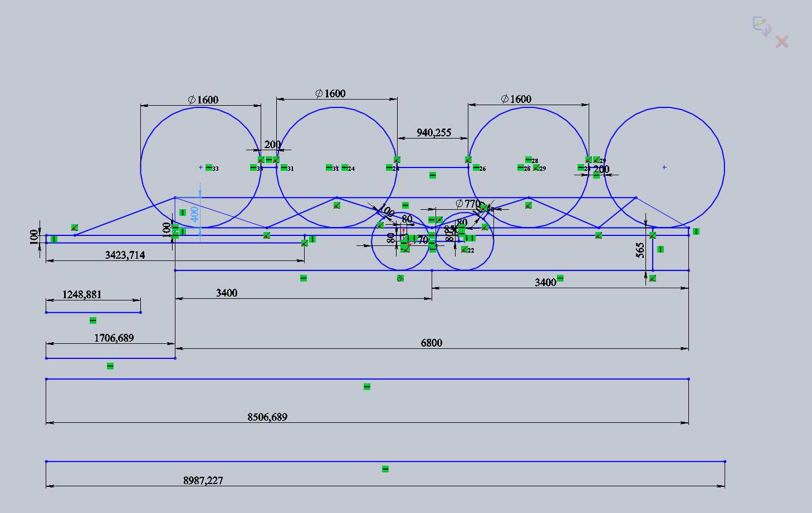Screen dimensions: 812x513
Task: Select the 200 dimension near last circle
Action: tap(601, 169)
